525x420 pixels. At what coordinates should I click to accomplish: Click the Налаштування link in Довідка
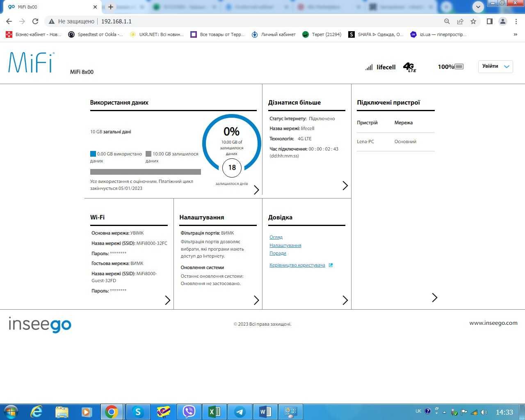(285, 245)
